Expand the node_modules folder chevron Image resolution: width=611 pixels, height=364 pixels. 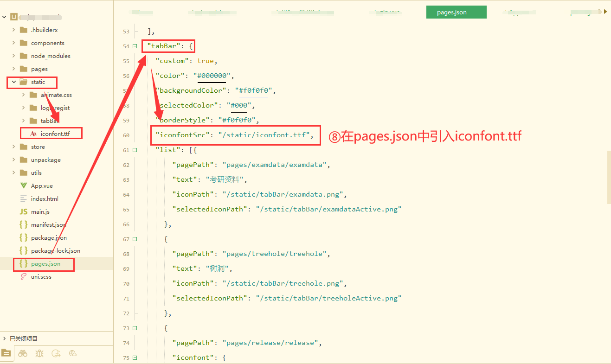tap(13, 56)
